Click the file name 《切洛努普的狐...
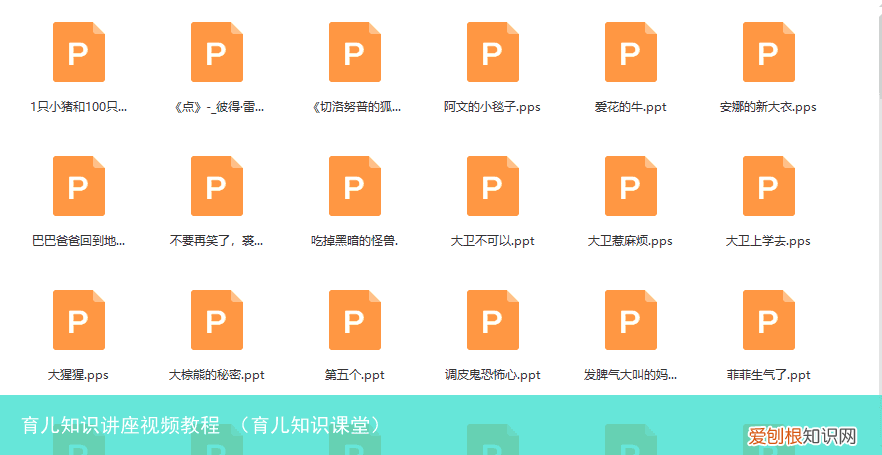 point(355,107)
